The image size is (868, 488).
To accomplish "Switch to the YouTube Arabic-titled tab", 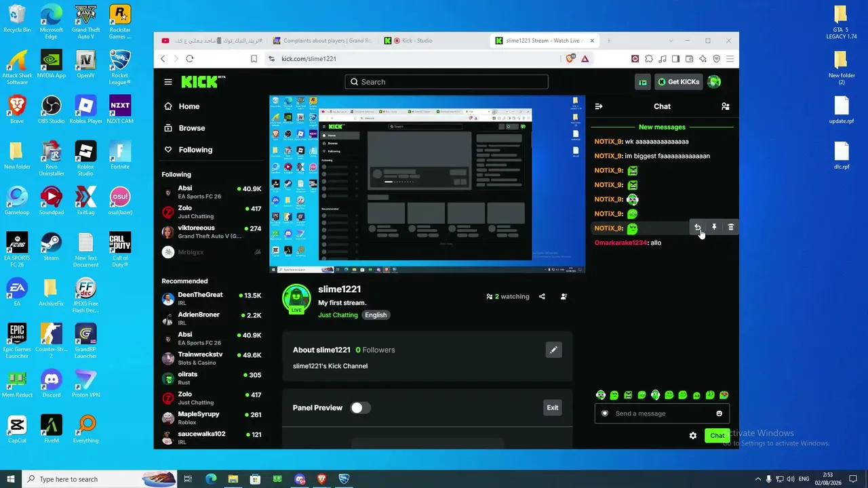I will tap(212, 41).
